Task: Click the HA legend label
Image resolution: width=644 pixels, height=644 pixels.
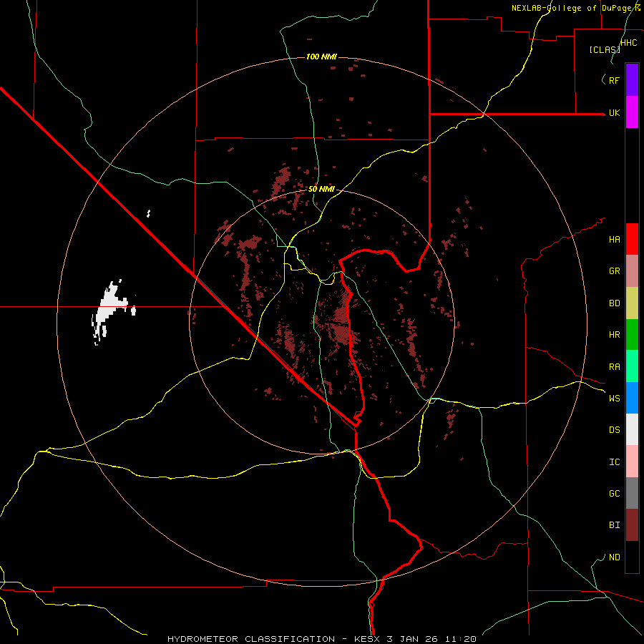Action: click(615, 239)
